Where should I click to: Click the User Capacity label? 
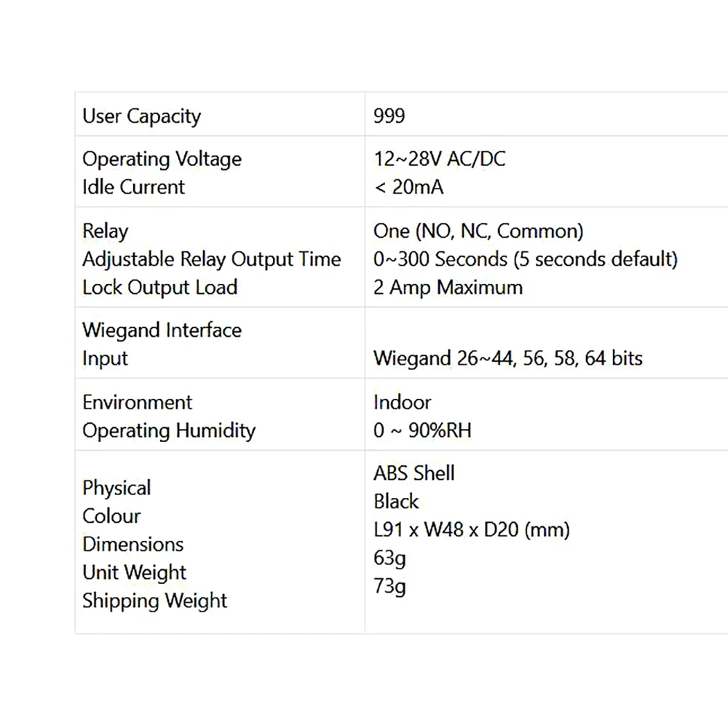pyautogui.click(x=142, y=116)
